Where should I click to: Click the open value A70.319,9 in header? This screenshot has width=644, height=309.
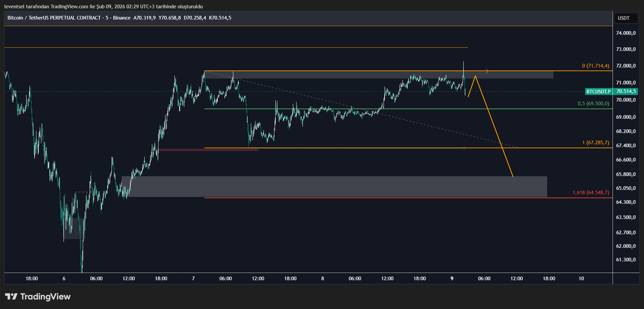[144, 18]
